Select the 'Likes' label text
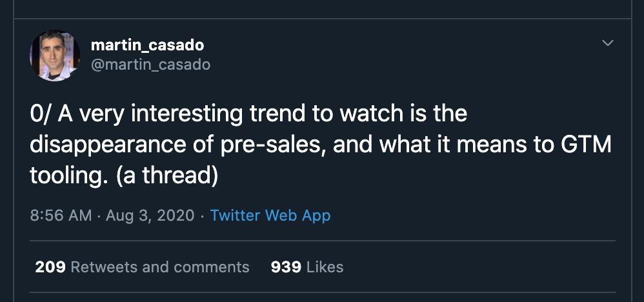This screenshot has width=644, height=302. 325,267
